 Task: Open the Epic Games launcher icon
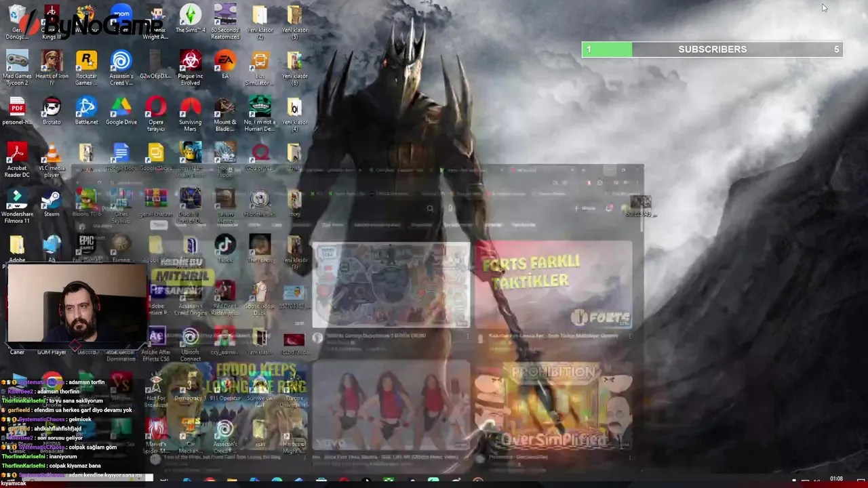point(86,249)
